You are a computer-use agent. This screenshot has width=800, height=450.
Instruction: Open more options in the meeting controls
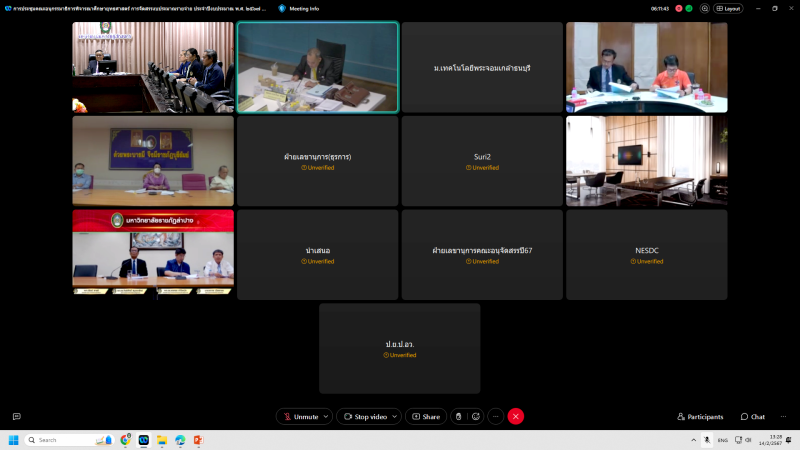click(x=495, y=416)
